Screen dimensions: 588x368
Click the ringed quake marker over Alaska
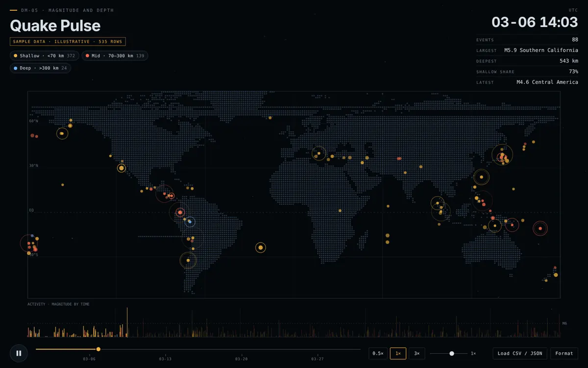[62, 133]
